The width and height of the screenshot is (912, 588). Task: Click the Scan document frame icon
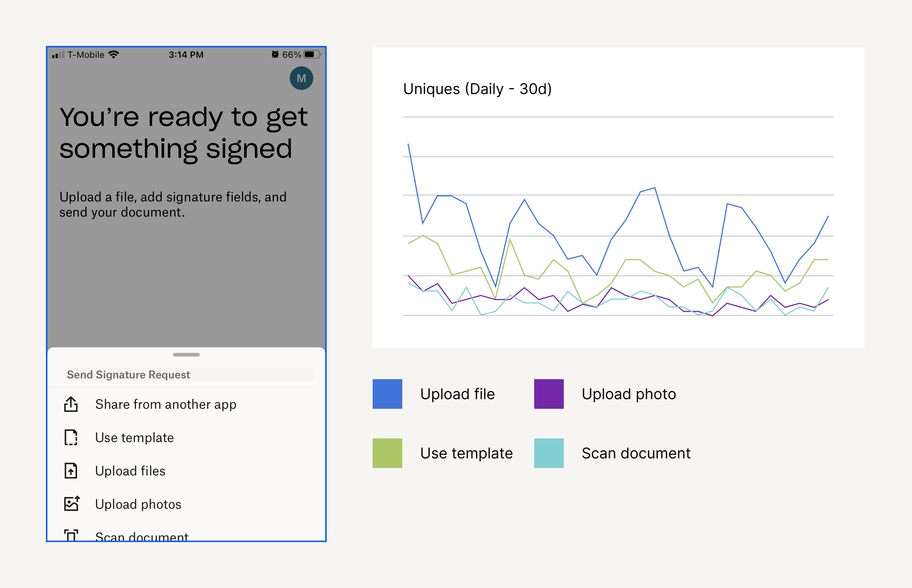click(x=71, y=535)
